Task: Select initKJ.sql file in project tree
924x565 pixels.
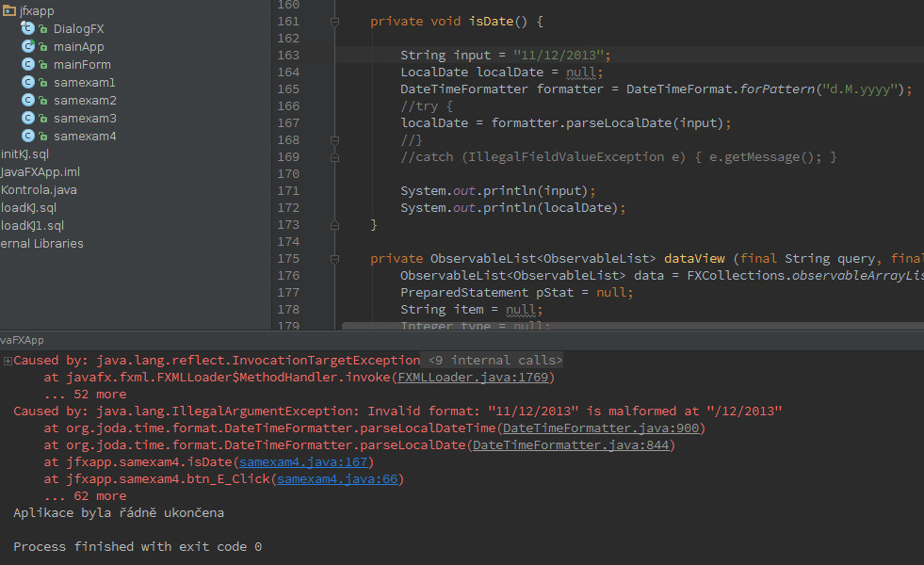Action: pos(24,153)
